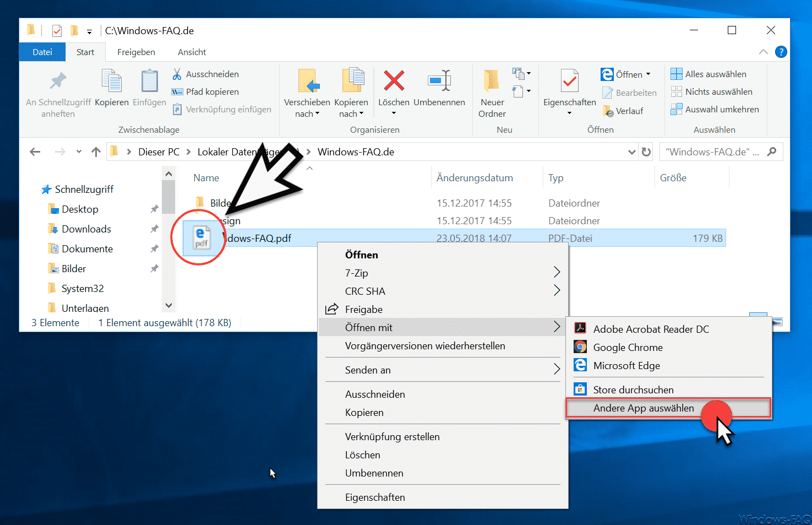Select Store durchsuchen from the submenu
This screenshot has height=525, width=812.
coord(634,389)
